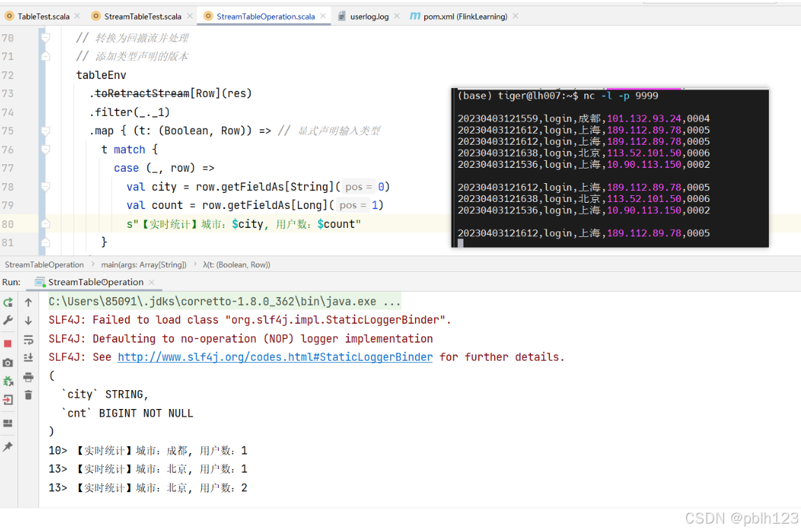801x532 pixels.
Task: Click the green bug icon in Run toolbar
Action: (8, 381)
